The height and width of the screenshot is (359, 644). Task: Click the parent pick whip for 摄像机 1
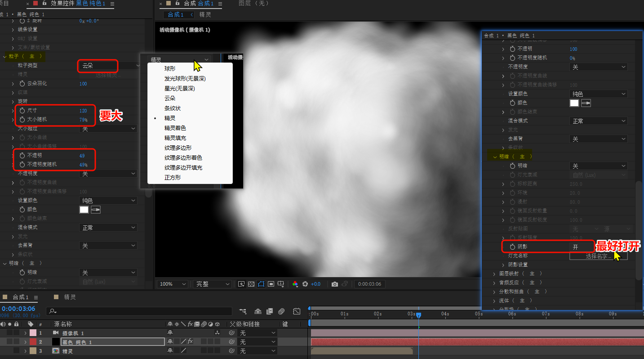click(x=231, y=333)
